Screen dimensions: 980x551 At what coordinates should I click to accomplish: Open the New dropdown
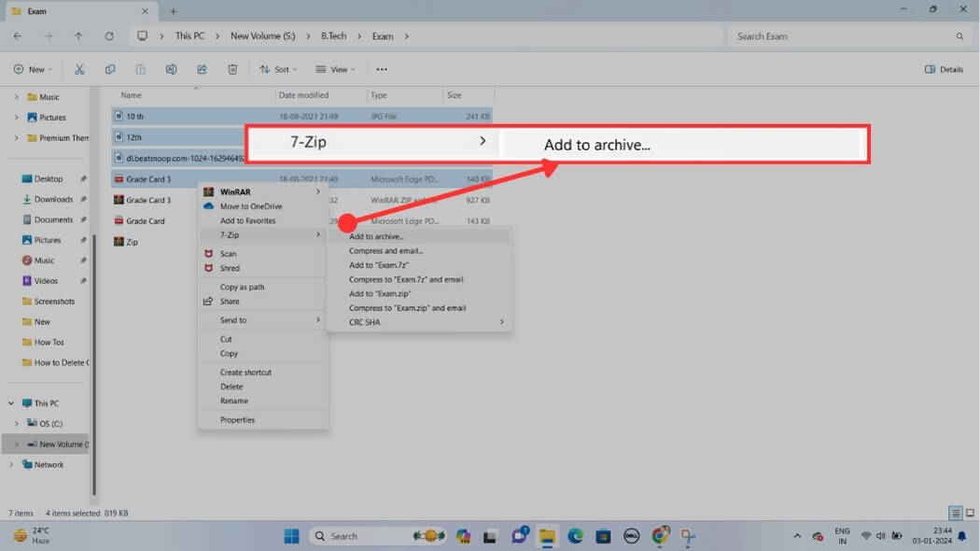(33, 69)
